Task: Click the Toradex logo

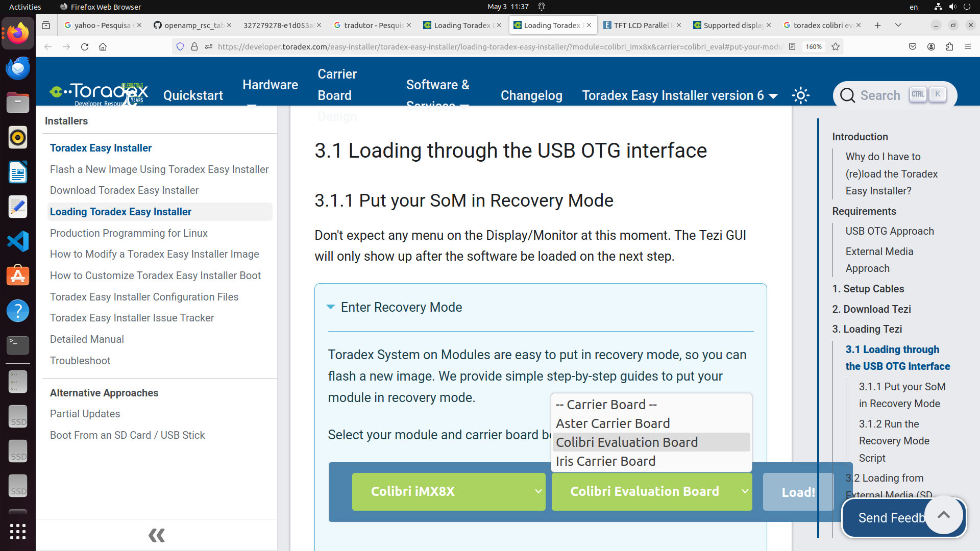Action: coord(99,93)
